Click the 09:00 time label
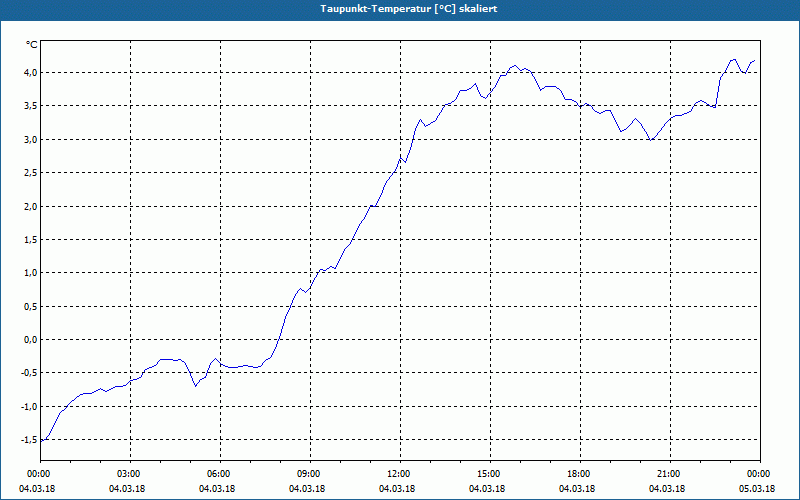Image resolution: width=800 pixels, height=500 pixels. tap(308, 474)
